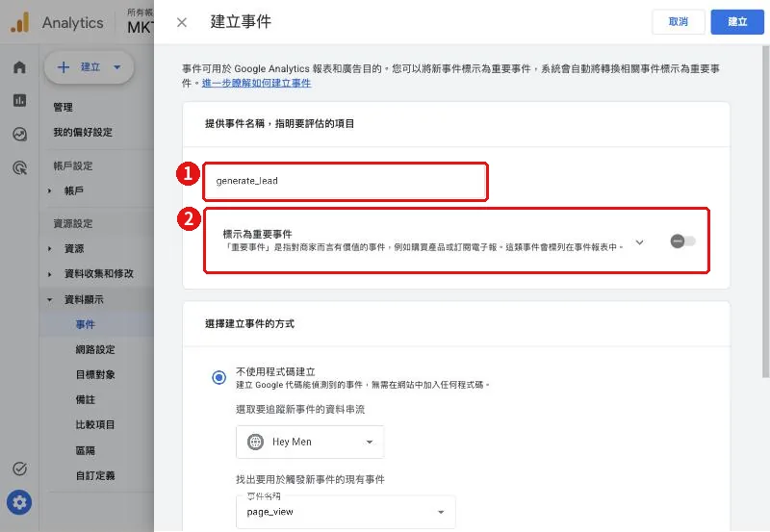Click the Google Analytics logo
The height and width of the screenshot is (532, 770).
(19, 22)
